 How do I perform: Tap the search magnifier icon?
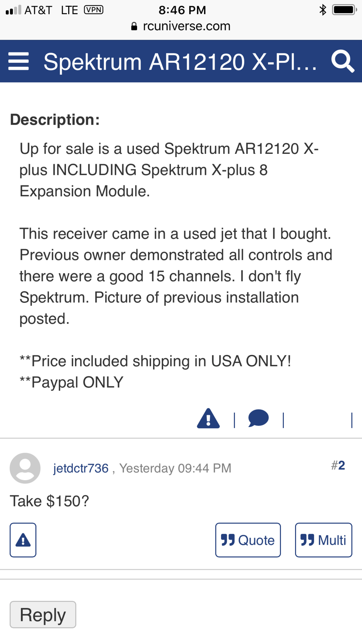click(343, 61)
